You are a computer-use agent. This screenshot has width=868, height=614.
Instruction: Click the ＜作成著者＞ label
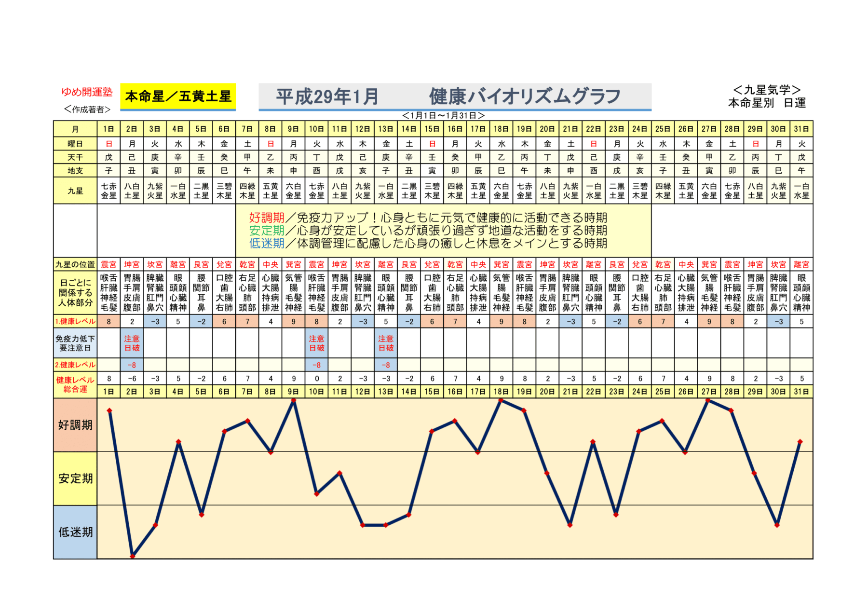(87, 109)
